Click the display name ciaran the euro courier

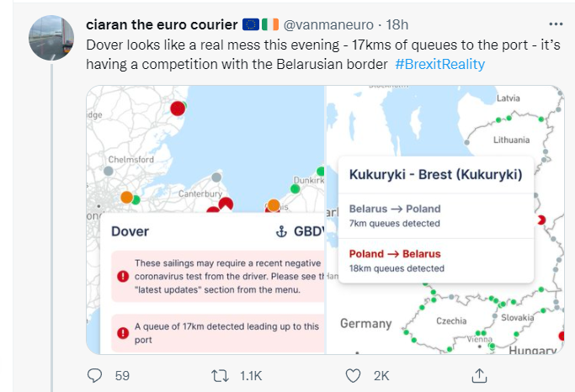coord(162,24)
